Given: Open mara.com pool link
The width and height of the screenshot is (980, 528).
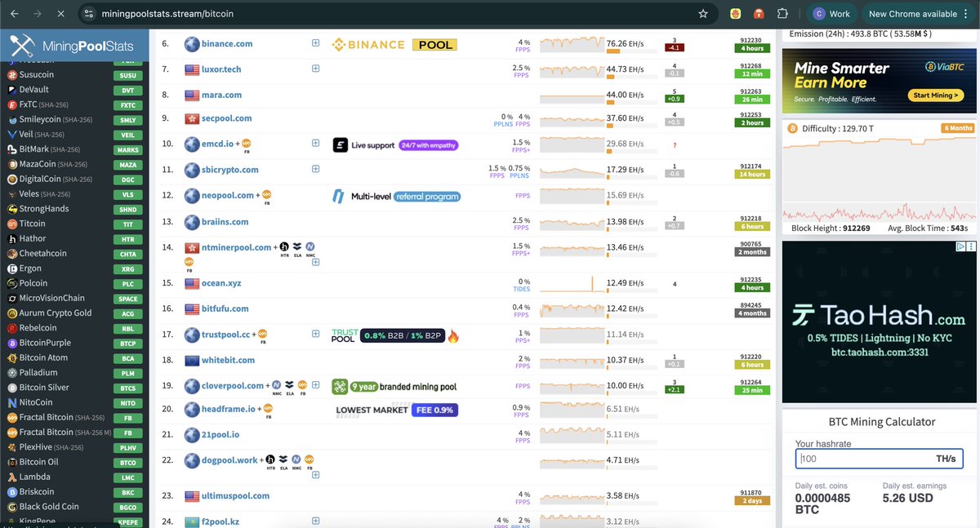Looking at the screenshot, I should 221,95.
